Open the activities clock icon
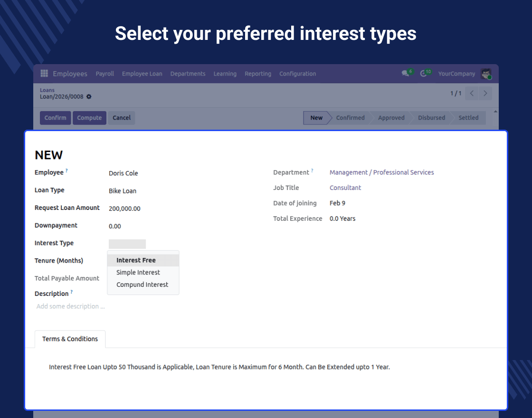 423,74
